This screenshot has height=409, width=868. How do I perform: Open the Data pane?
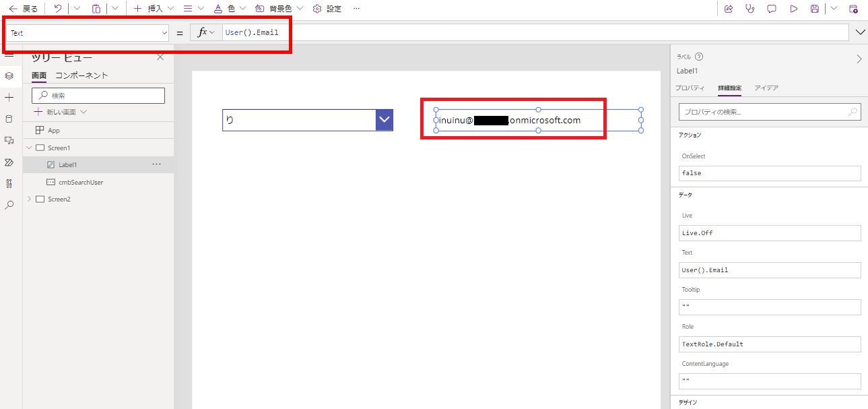9,119
